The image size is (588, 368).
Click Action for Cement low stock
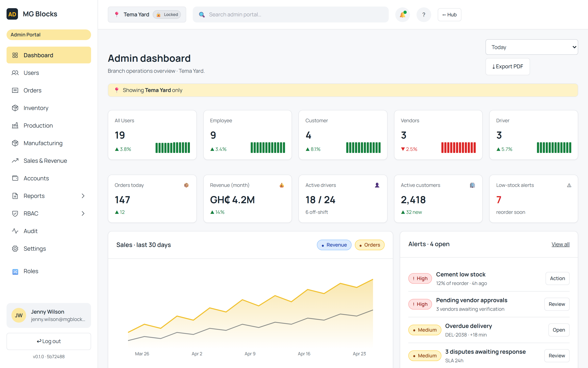point(557,278)
